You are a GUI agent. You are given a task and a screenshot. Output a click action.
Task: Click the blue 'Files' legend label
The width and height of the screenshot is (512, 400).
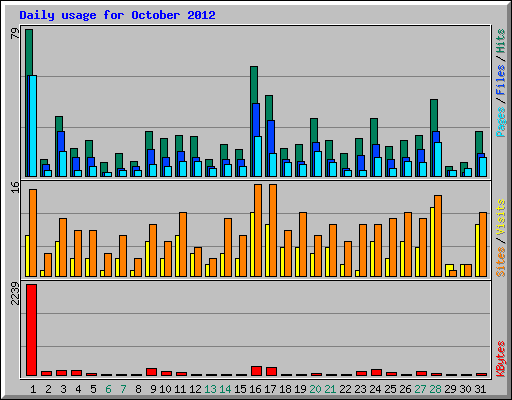pos(501,80)
